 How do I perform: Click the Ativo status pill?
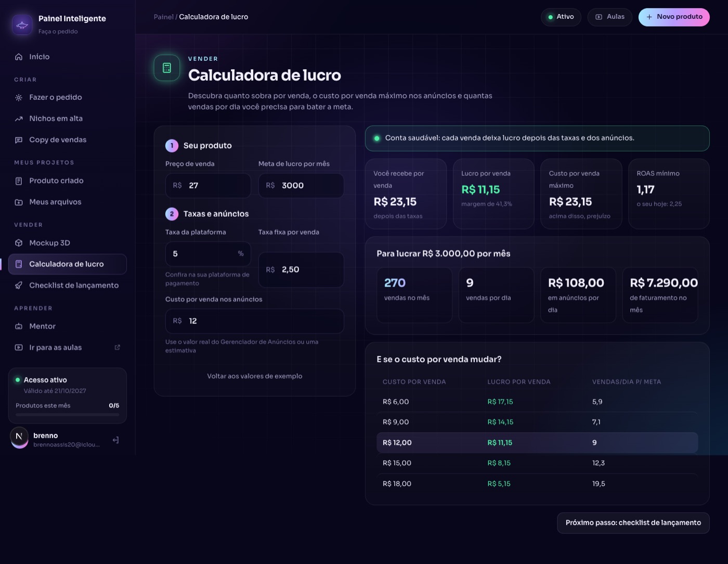(561, 17)
